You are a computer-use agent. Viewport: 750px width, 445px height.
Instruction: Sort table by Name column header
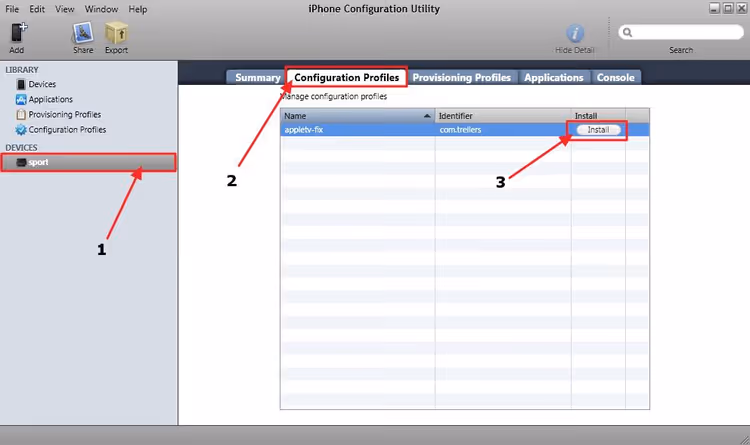357,116
